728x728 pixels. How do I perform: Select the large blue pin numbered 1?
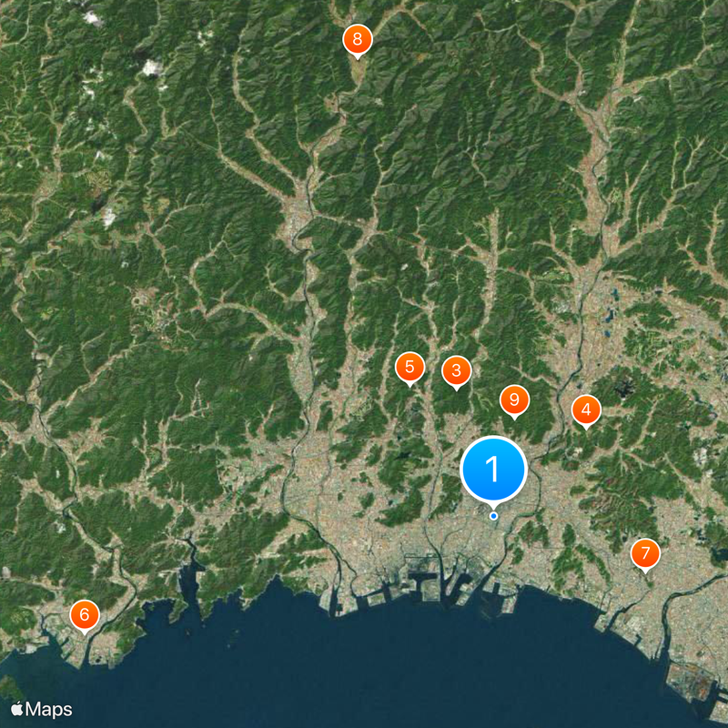click(493, 470)
